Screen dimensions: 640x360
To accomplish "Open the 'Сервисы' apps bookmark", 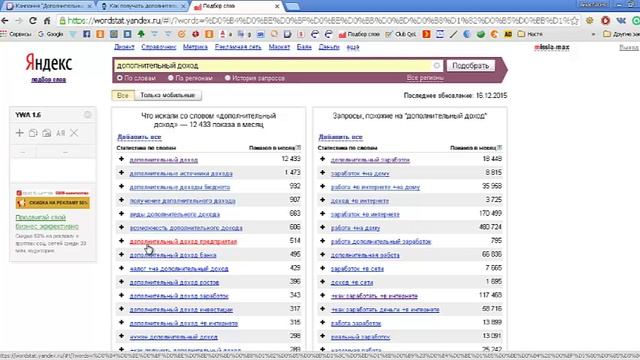I will pyautogui.click(x=16, y=34).
